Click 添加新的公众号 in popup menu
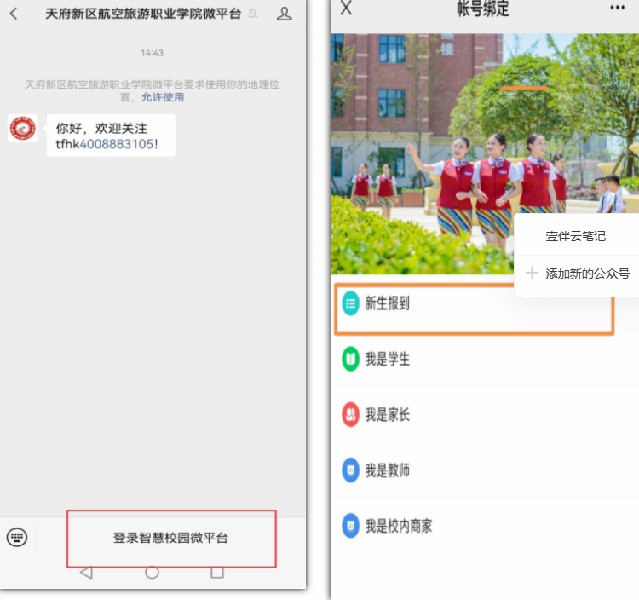Screen dimensions: 639x600 click(586, 273)
